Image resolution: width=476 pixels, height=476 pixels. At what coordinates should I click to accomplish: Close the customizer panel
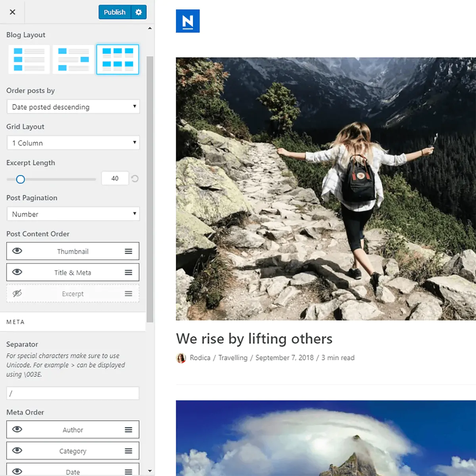(x=12, y=12)
